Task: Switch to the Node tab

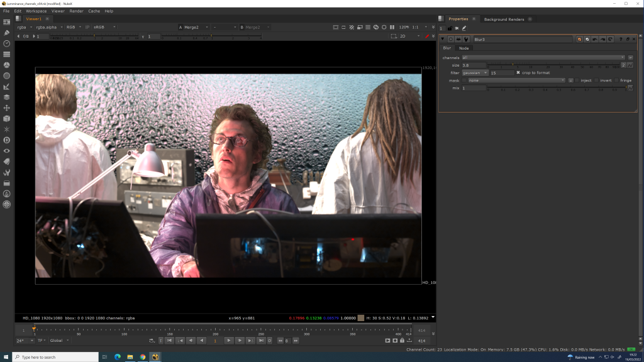Action: 464,48
